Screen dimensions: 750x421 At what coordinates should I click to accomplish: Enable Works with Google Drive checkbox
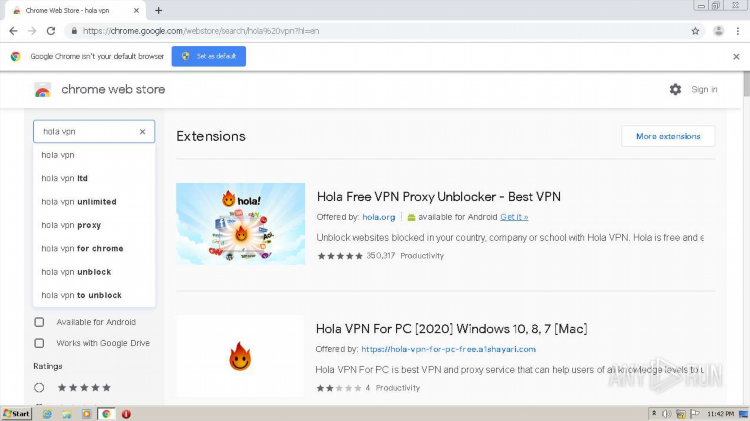pos(39,343)
